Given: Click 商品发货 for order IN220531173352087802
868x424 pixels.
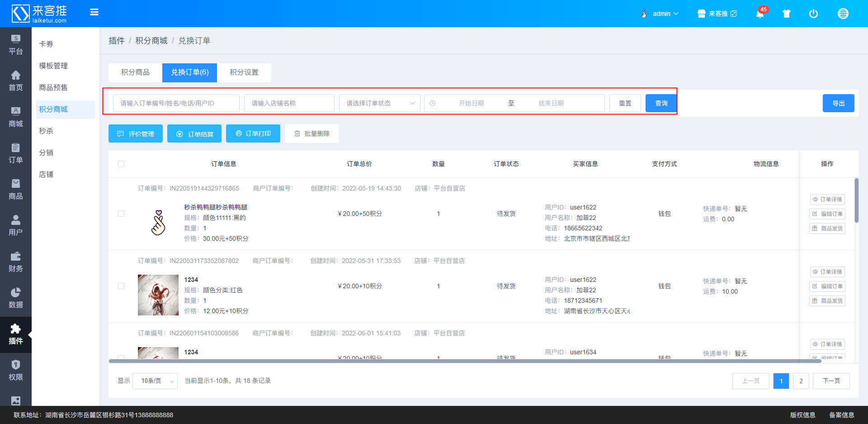Looking at the screenshot, I should 827,301.
